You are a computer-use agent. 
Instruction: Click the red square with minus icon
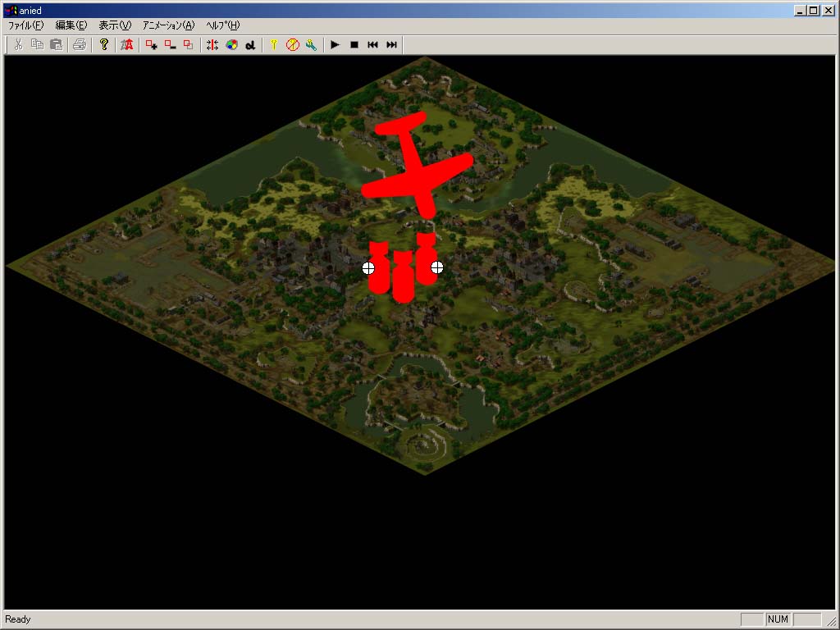171,44
